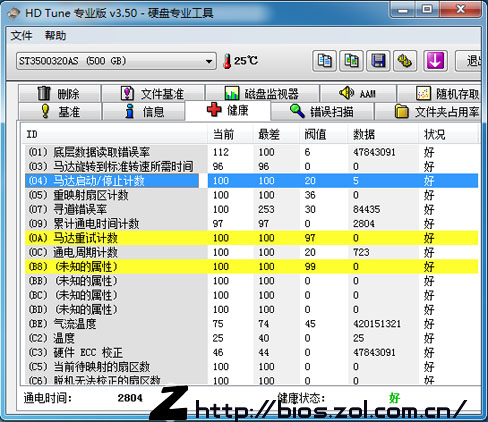Click the 阀值 column header

[323, 134]
